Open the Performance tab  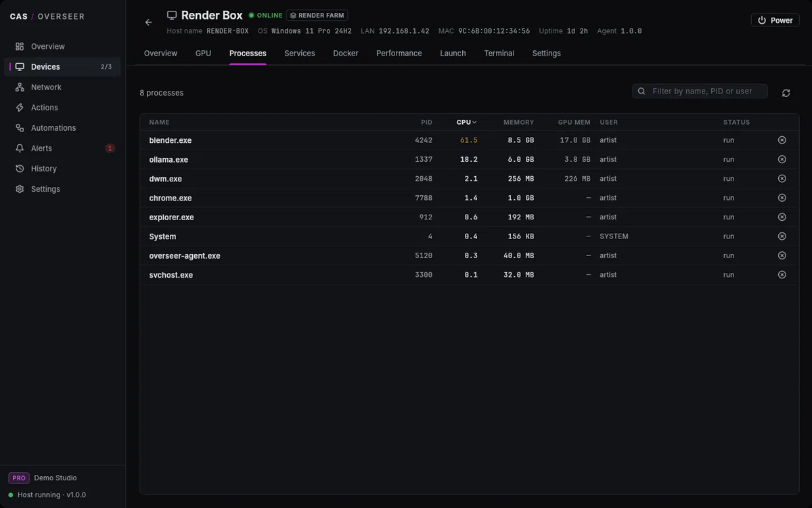tap(399, 54)
